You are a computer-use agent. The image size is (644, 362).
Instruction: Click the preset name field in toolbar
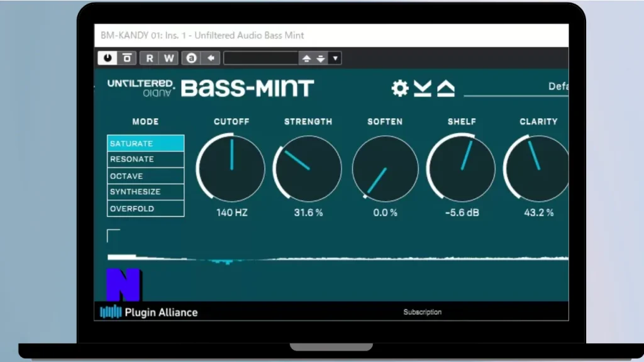click(261, 58)
